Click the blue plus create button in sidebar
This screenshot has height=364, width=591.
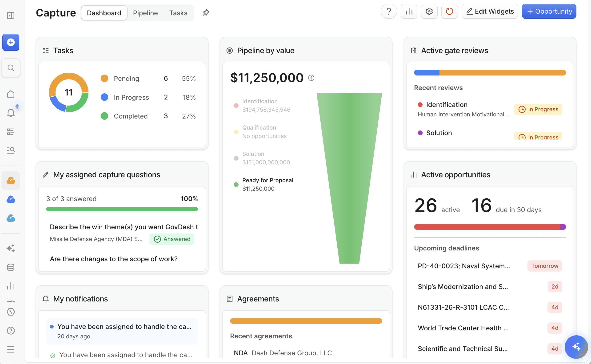pyautogui.click(x=11, y=42)
